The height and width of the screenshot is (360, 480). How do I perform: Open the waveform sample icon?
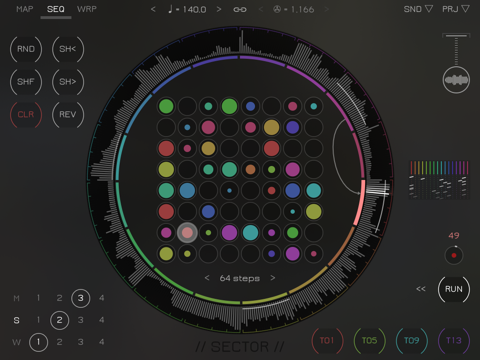pos(456,80)
